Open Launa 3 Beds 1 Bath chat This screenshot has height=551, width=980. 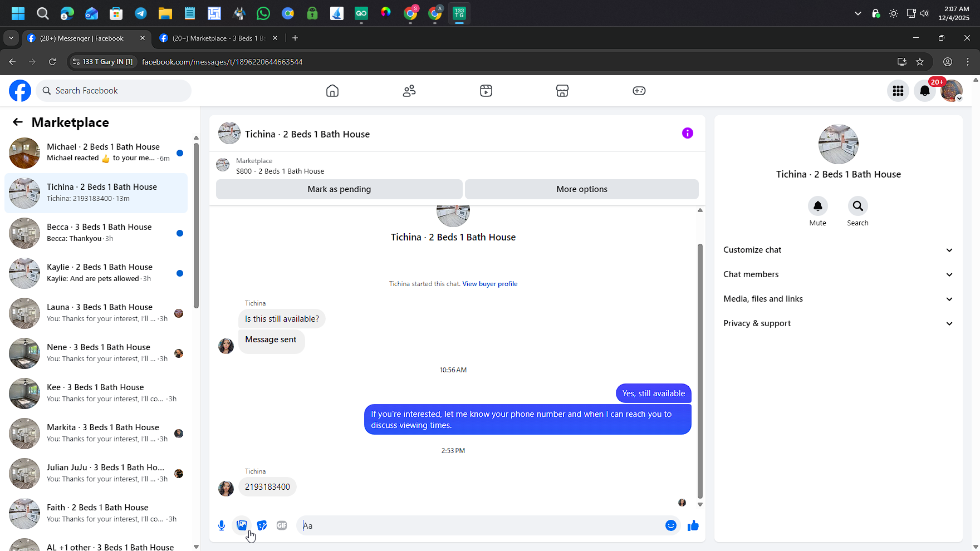point(96,313)
